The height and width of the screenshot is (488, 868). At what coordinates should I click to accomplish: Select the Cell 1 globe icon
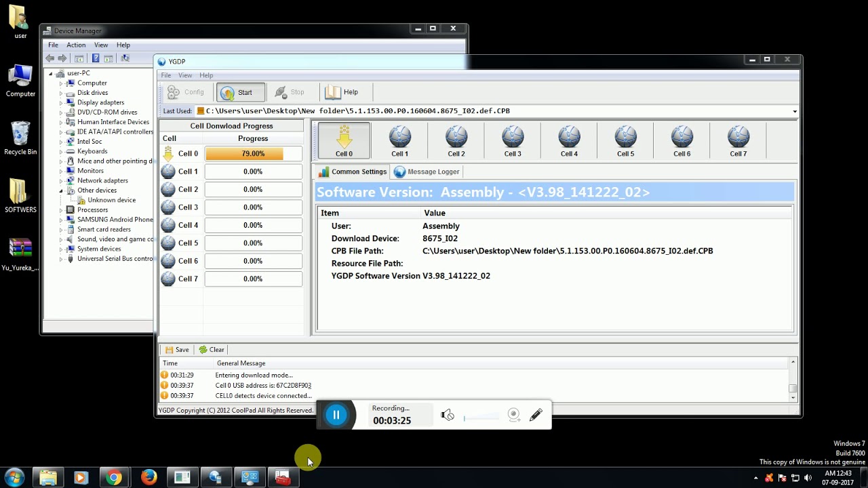[x=400, y=140]
